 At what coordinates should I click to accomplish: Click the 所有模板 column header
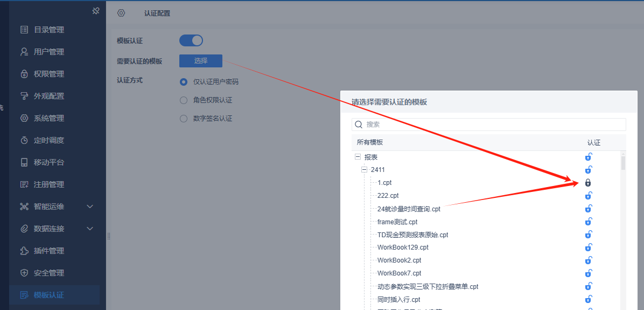click(370, 142)
